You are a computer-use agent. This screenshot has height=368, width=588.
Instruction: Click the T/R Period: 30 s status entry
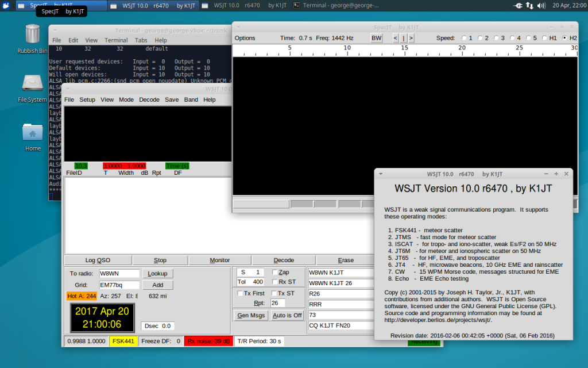(259, 342)
